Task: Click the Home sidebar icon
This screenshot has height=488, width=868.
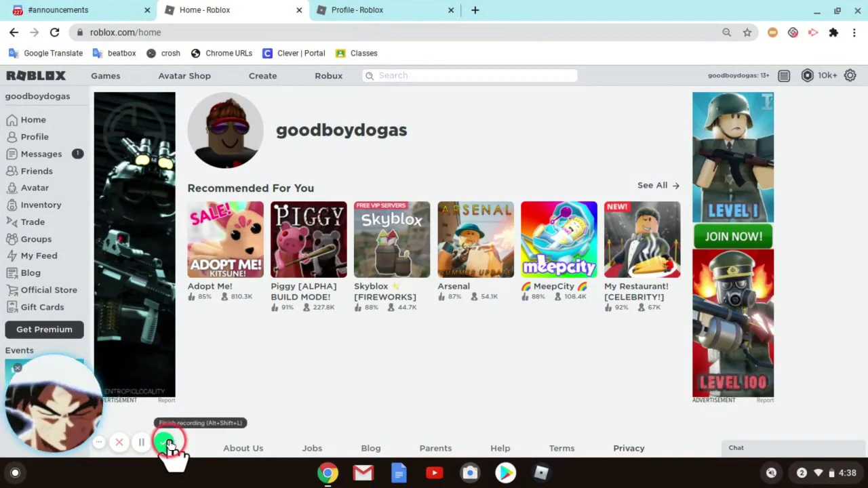Action: coord(12,120)
